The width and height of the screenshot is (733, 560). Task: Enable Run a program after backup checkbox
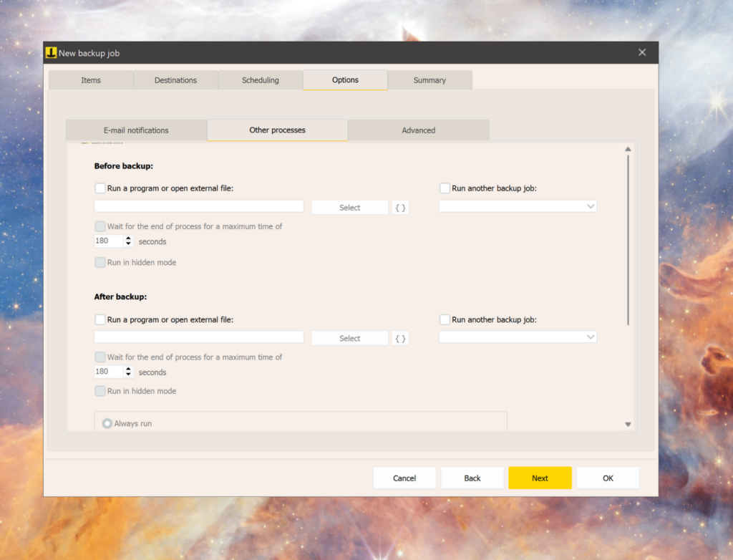click(x=100, y=319)
